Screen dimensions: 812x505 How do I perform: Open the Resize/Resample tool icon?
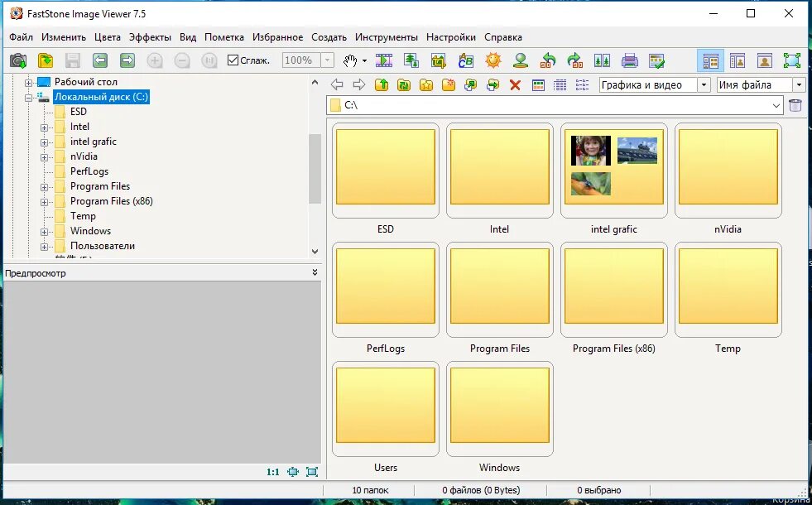click(411, 60)
